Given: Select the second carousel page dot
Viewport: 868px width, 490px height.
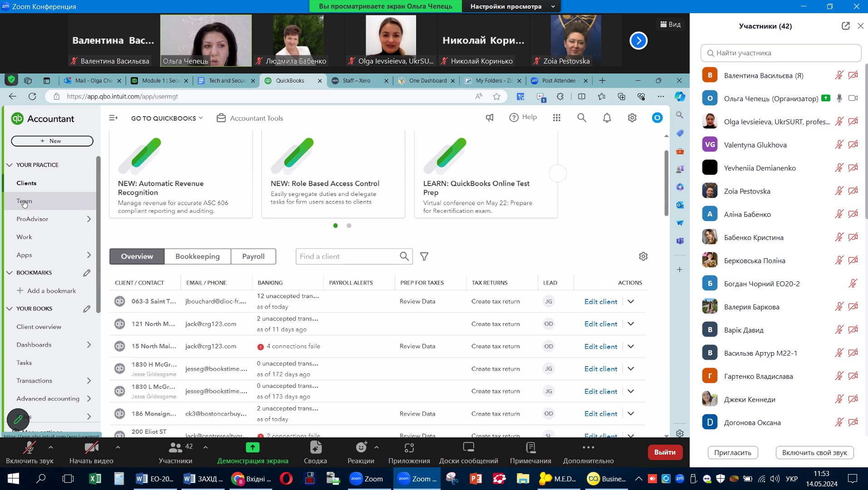Looking at the screenshot, I should pos(349,225).
